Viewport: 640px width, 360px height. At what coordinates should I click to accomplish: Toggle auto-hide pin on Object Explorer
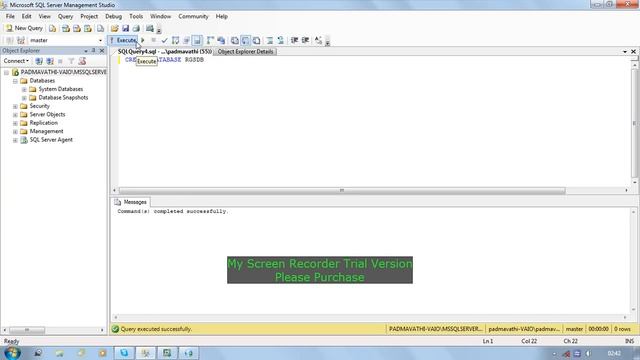(x=93, y=51)
